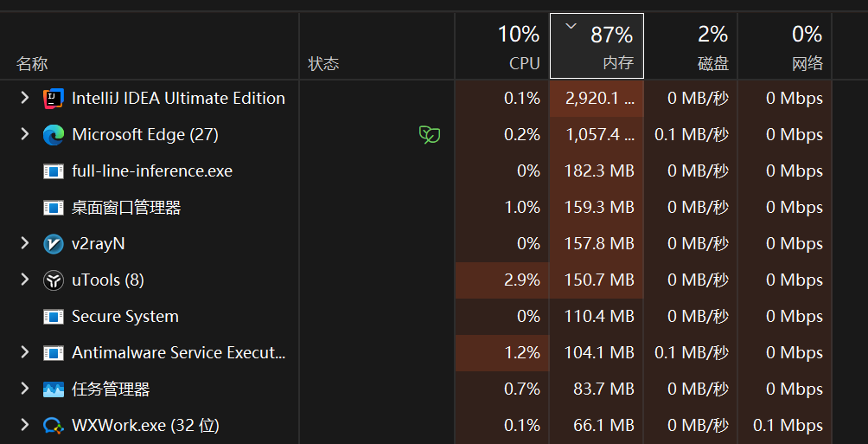Click the Microsoft Edge process icon

54,135
